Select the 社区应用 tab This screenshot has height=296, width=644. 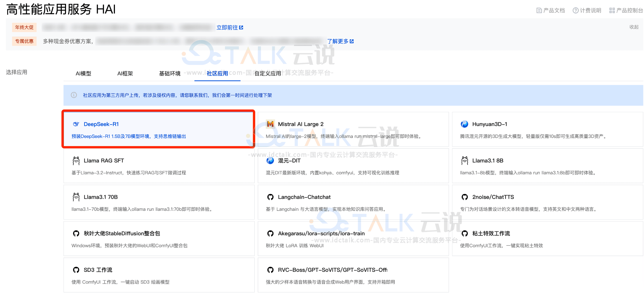[x=217, y=73]
